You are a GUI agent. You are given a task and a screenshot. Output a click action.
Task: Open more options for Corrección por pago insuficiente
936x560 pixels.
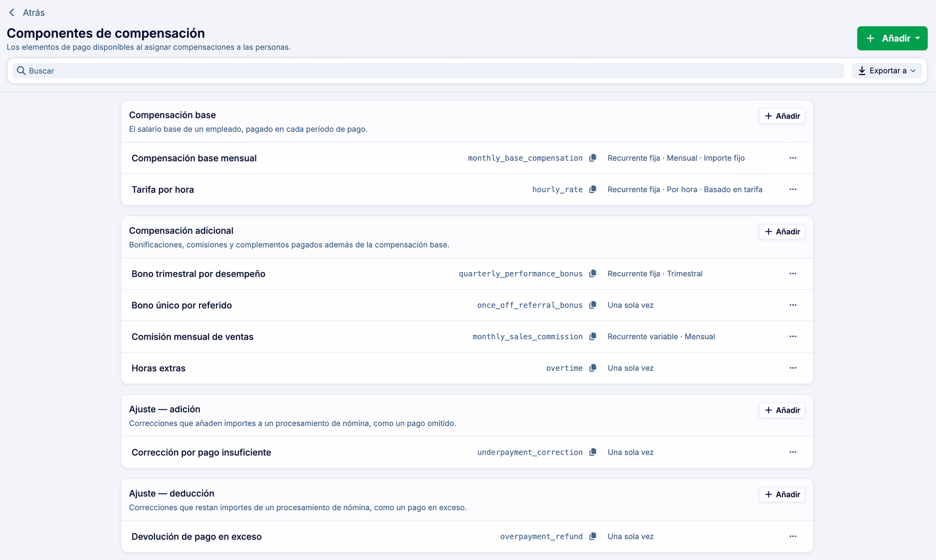point(793,452)
